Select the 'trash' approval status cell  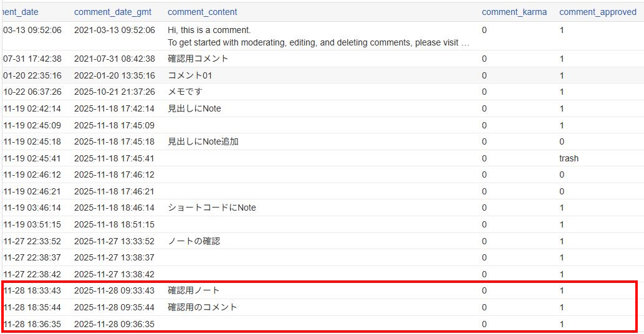pyautogui.click(x=569, y=158)
